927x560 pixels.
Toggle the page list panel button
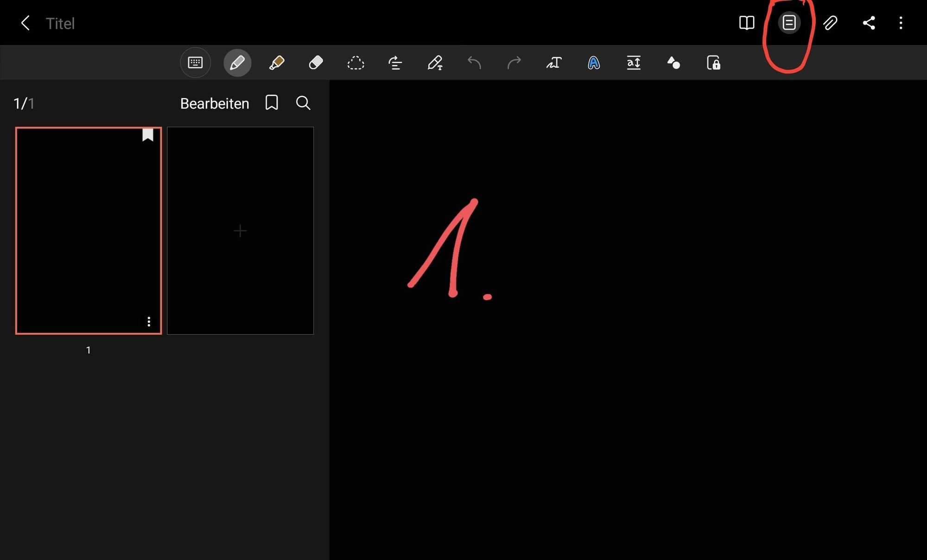point(789,23)
